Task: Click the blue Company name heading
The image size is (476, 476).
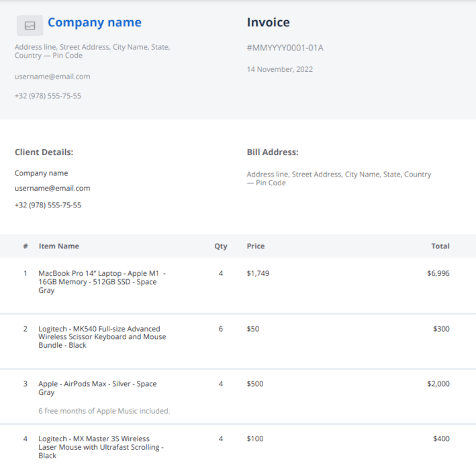Action: click(95, 22)
